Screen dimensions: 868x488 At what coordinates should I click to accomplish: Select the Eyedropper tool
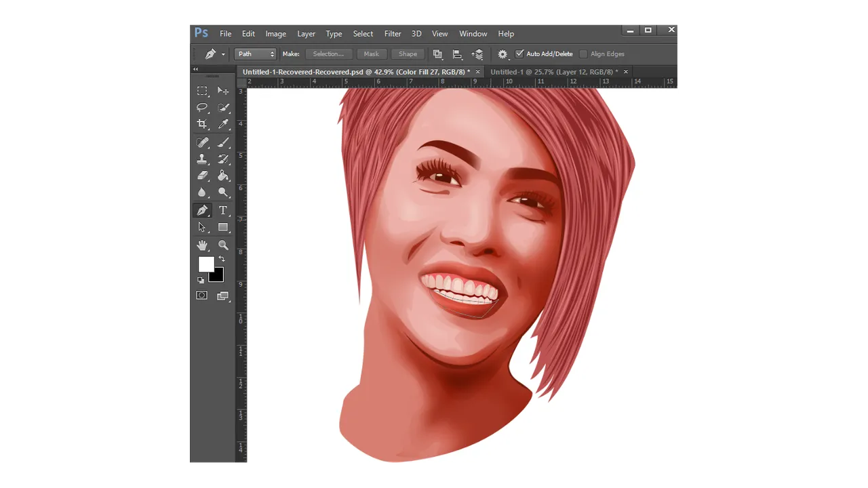click(x=223, y=124)
